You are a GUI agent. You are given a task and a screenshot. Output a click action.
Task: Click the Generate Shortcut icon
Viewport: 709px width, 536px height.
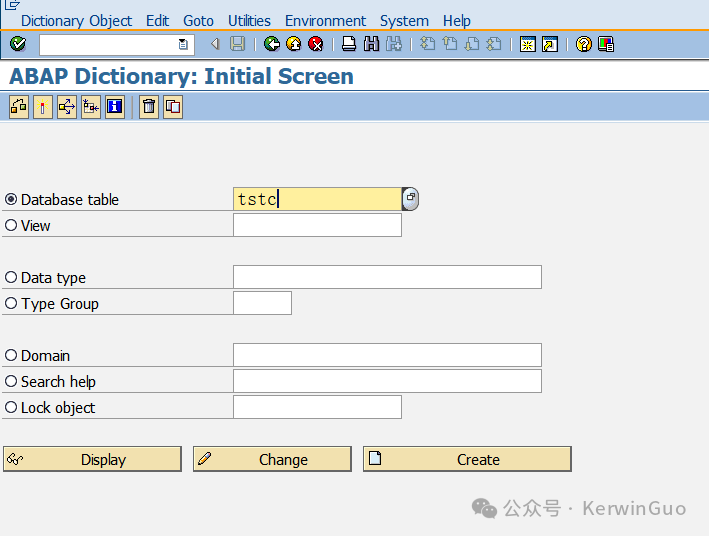tap(550, 44)
